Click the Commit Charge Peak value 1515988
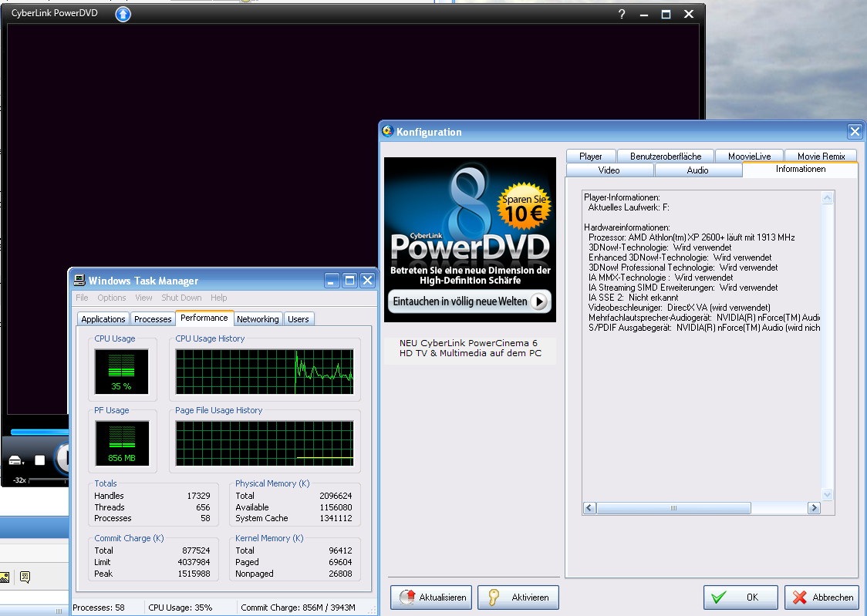Viewport: 867px width, 616px height. click(194, 574)
